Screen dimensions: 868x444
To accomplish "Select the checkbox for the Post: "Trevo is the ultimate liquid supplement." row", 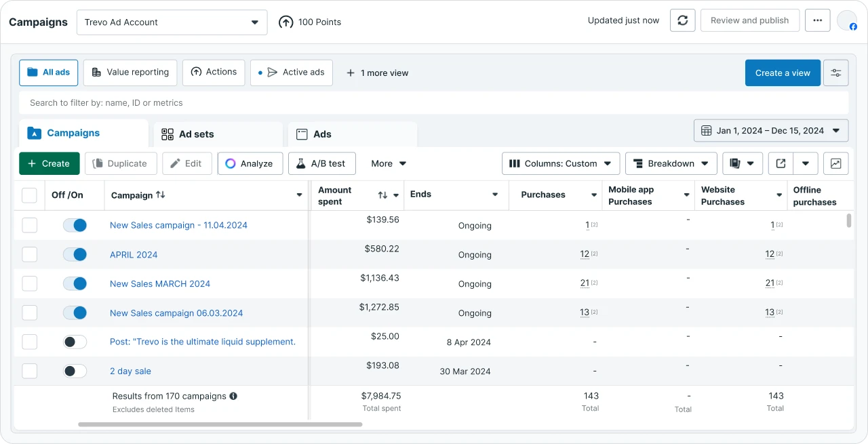I will tap(29, 342).
